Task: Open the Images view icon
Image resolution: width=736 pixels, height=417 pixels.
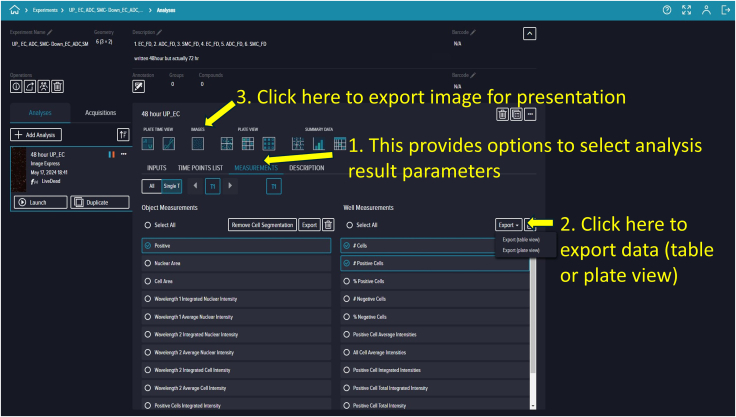Action: (x=198, y=144)
